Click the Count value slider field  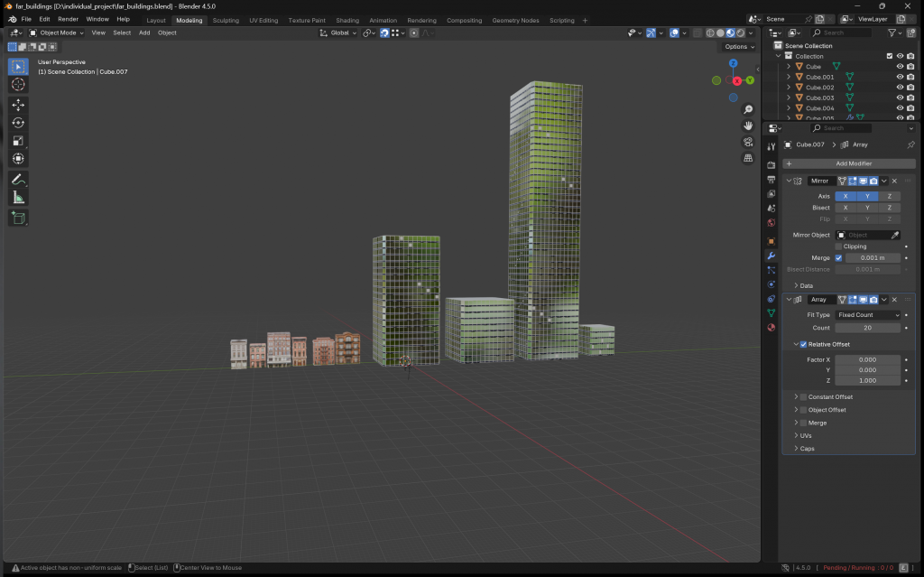(867, 328)
